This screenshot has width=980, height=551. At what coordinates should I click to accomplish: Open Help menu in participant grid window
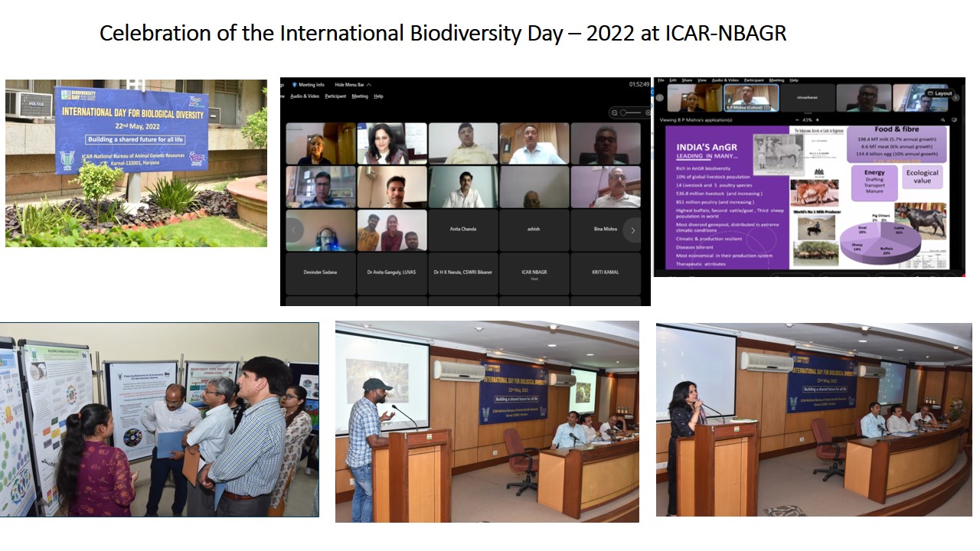pyautogui.click(x=378, y=96)
